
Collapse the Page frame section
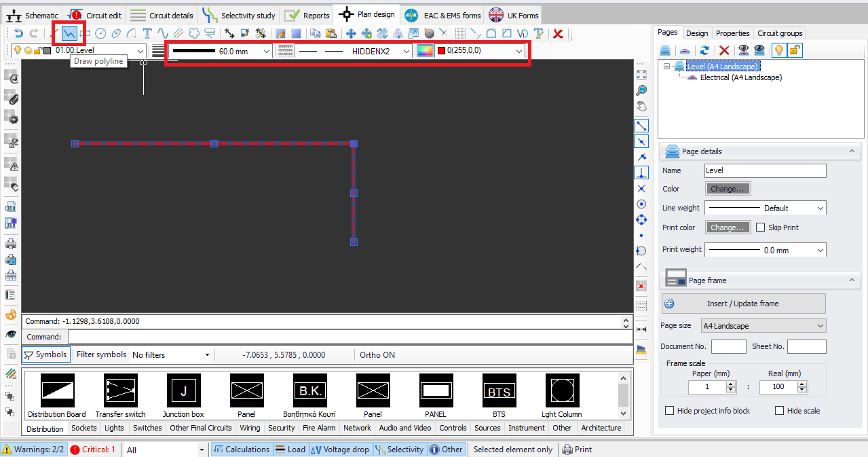click(x=853, y=280)
